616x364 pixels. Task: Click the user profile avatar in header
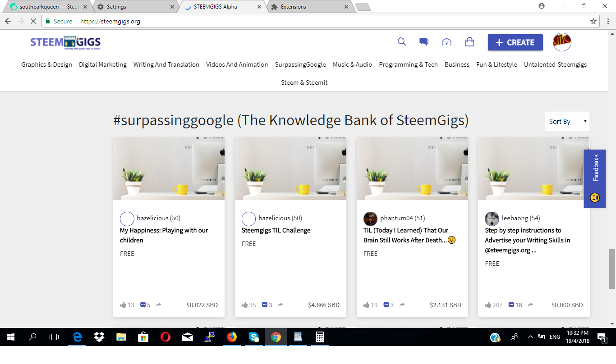coord(562,42)
